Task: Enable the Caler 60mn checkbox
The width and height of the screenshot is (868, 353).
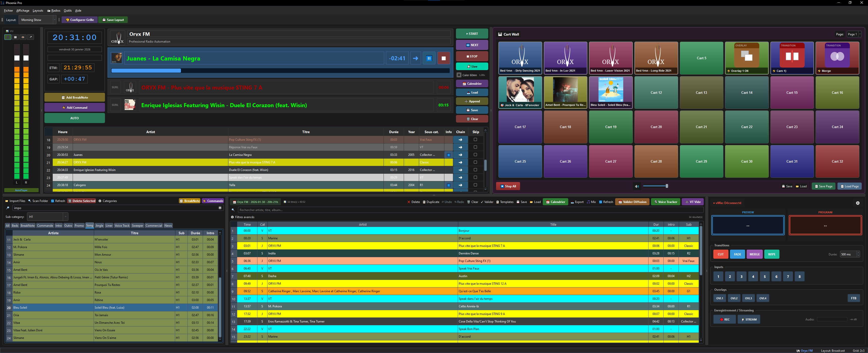Action: 459,75
